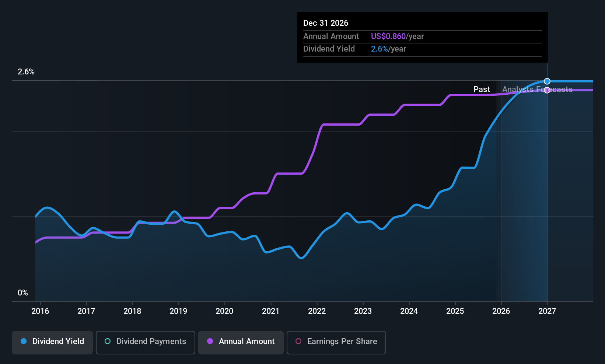Click the hollow circle icon beside Earnings Per Share
Image resolution: width=605 pixels, height=364 pixels.
298,341
